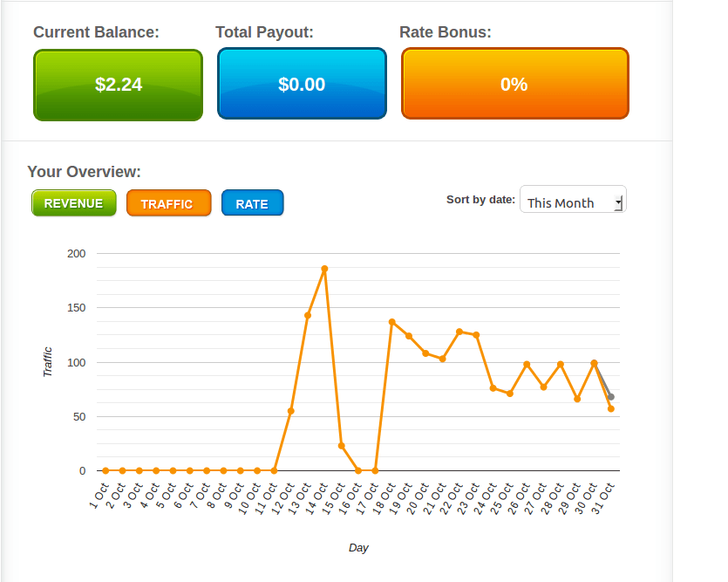728x582 pixels.
Task: Open the Sort by date dropdown
Action: point(572,200)
